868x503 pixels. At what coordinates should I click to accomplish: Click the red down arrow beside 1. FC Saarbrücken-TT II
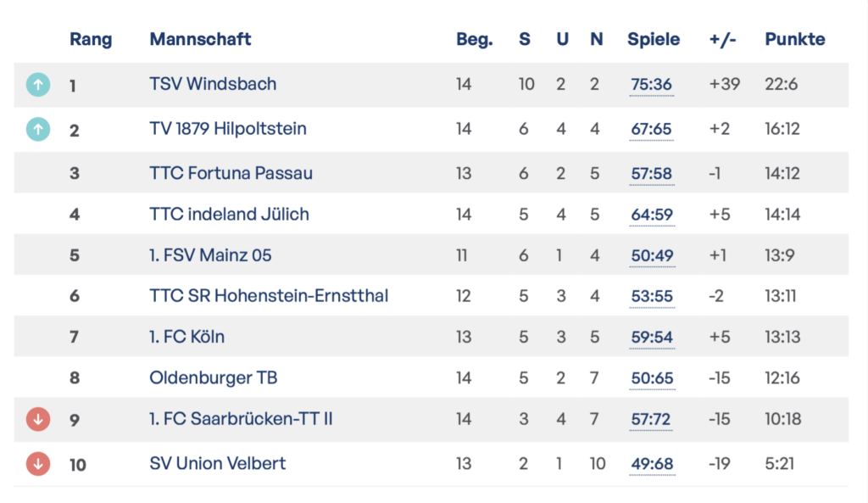point(38,419)
